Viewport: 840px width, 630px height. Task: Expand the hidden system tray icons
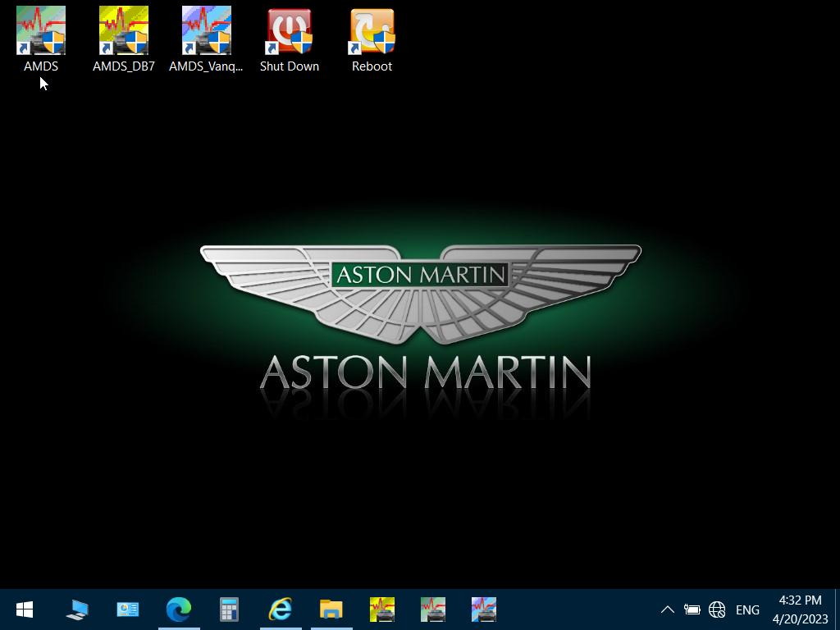point(668,609)
